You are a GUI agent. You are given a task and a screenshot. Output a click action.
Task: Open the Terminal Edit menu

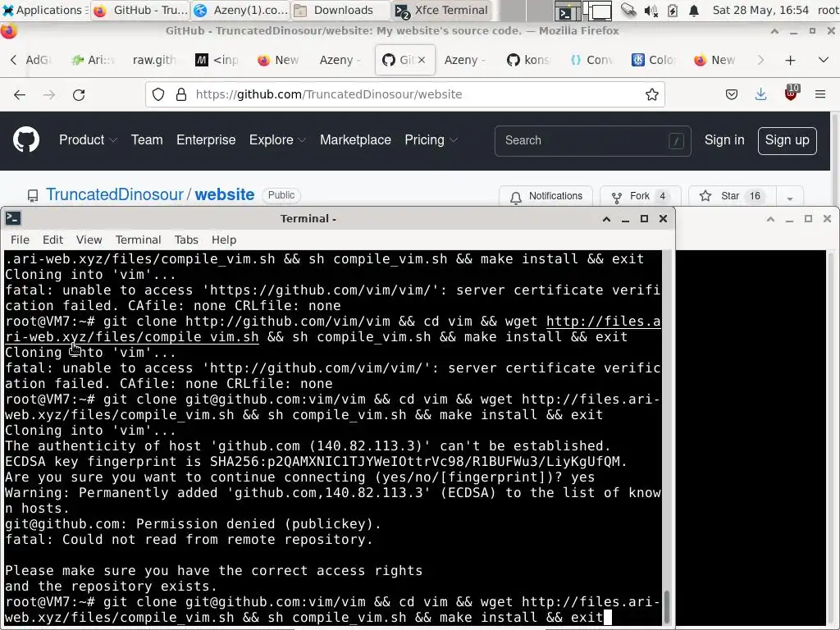point(52,240)
